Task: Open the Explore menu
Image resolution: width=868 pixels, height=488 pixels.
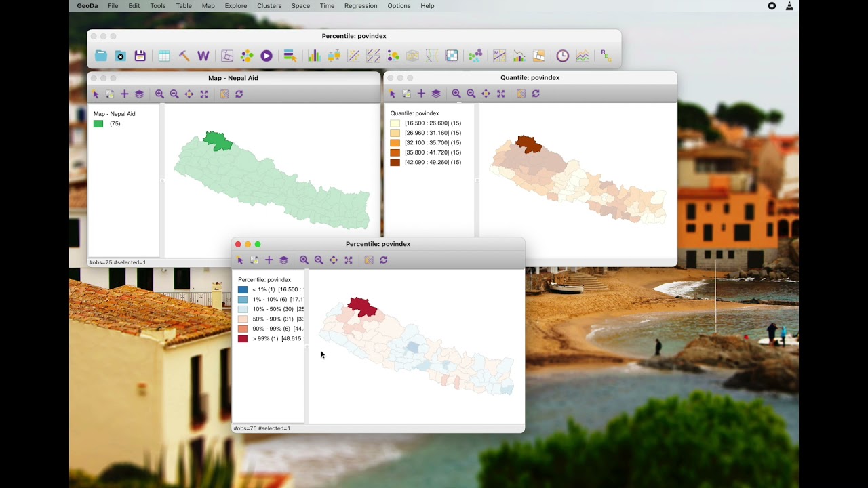Action: pos(236,6)
